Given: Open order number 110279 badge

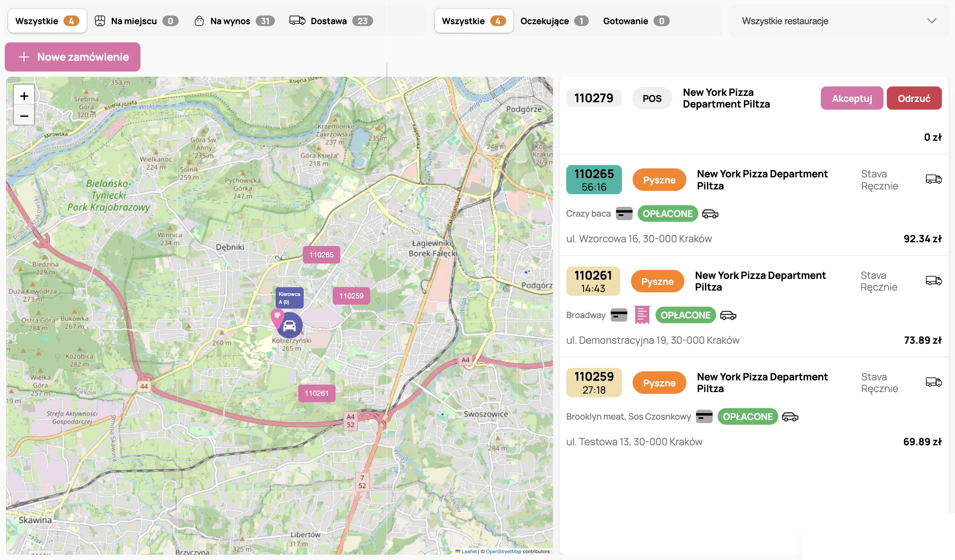Looking at the screenshot, I should (594, 98).
